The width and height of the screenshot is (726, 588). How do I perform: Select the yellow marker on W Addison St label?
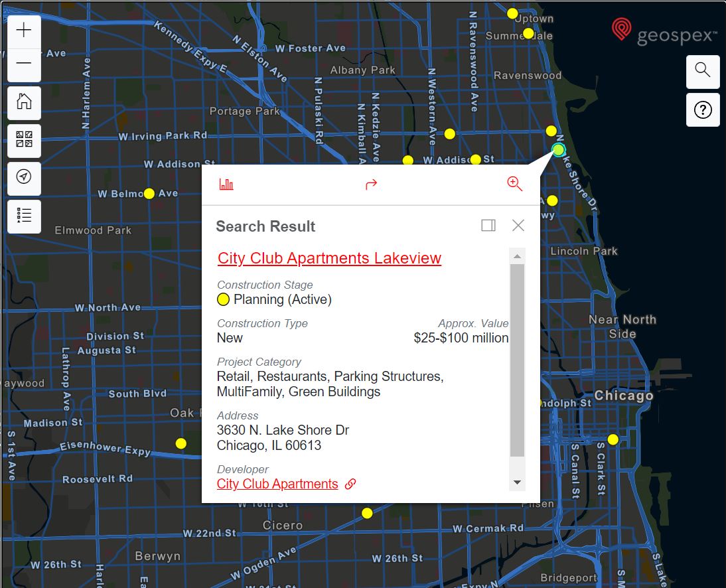pyautogui.click(x=476, y=160)
